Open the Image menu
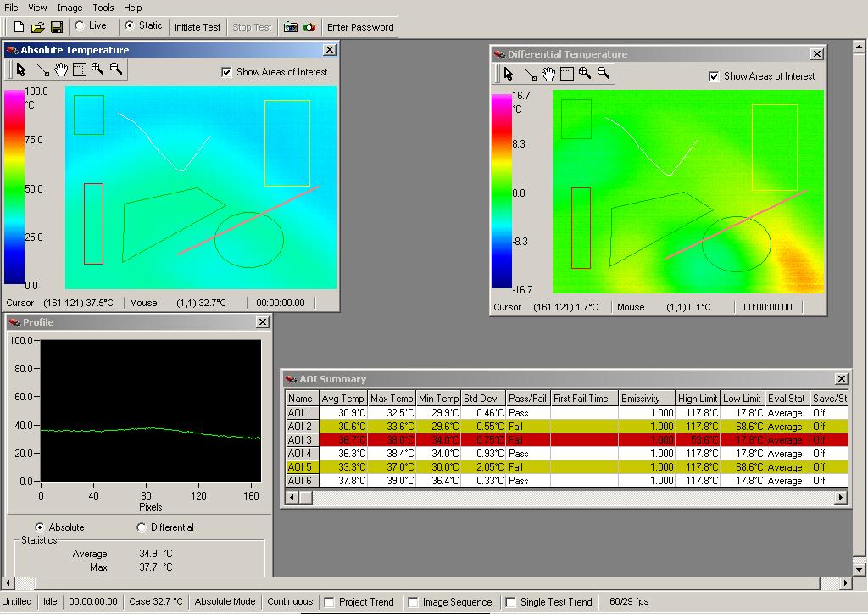Screen dimensions: 868x614 [70, 8]
